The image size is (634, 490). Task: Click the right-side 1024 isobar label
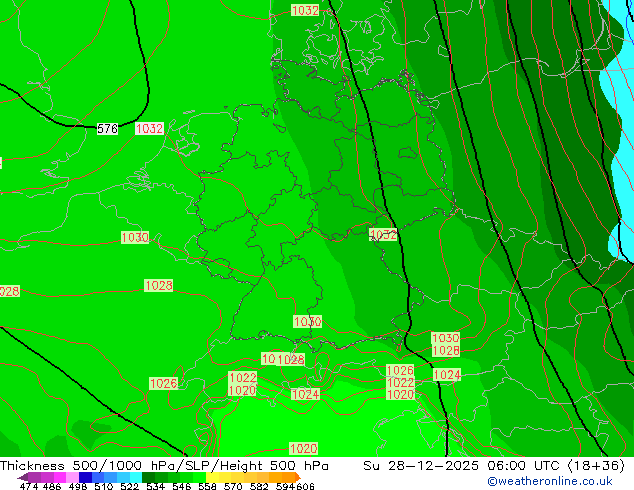tap(447, 375)
